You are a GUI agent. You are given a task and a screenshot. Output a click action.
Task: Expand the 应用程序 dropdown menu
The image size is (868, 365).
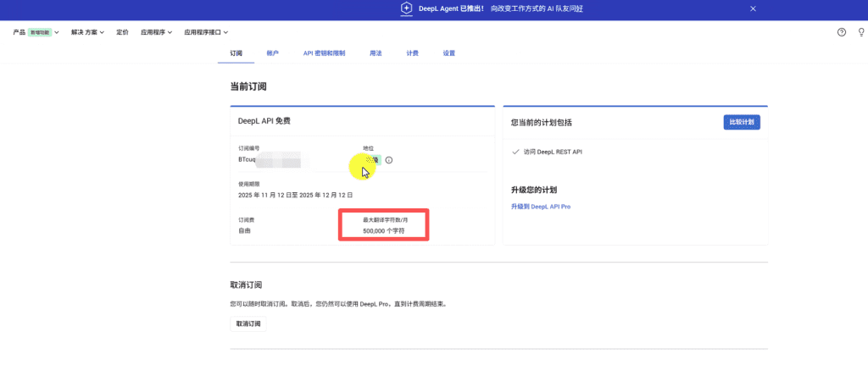[x=156, y=33]
